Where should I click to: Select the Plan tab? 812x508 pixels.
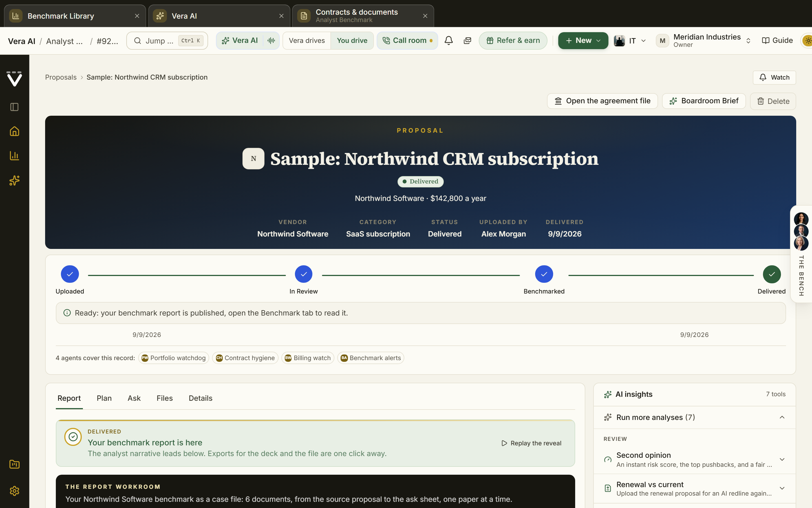click(x=104, y=398)
